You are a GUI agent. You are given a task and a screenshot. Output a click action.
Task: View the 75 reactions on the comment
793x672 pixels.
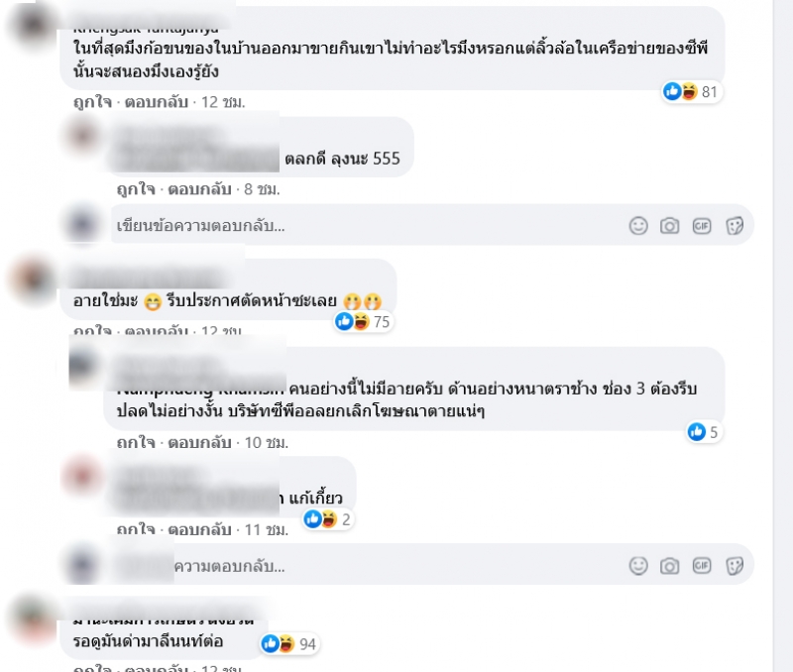pos(363,321)
